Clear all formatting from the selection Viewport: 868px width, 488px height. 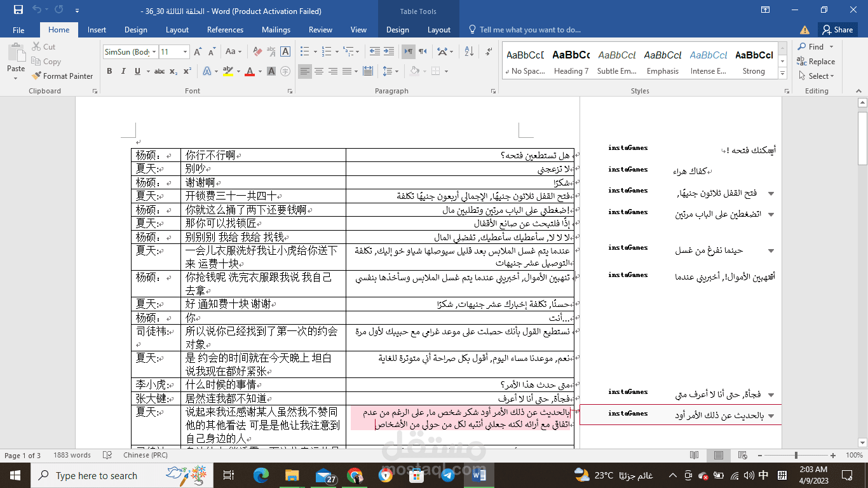point(257,52)
